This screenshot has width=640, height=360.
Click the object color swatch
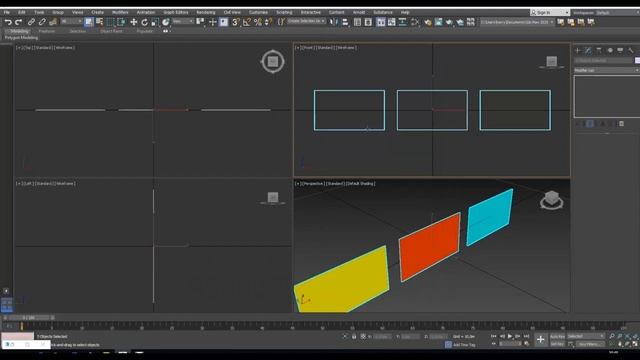[637, 60]
